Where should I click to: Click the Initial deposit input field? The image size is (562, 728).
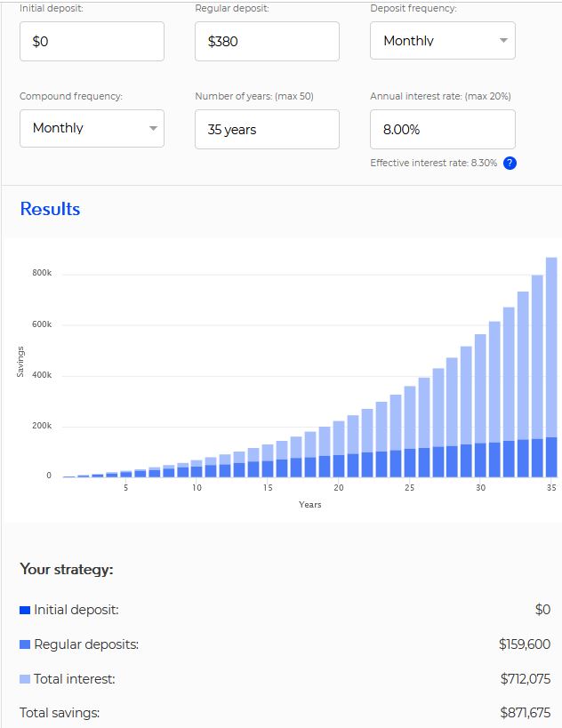click(x=92, y=41)
